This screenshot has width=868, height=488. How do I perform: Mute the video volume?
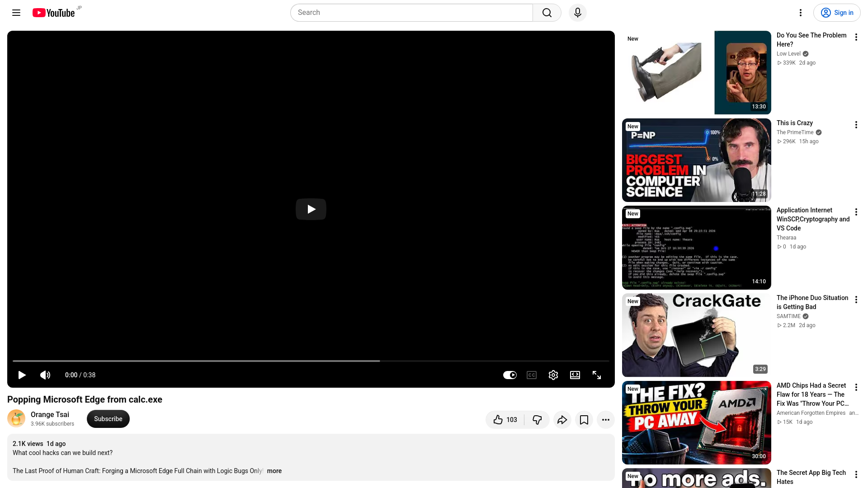point(45,375)
